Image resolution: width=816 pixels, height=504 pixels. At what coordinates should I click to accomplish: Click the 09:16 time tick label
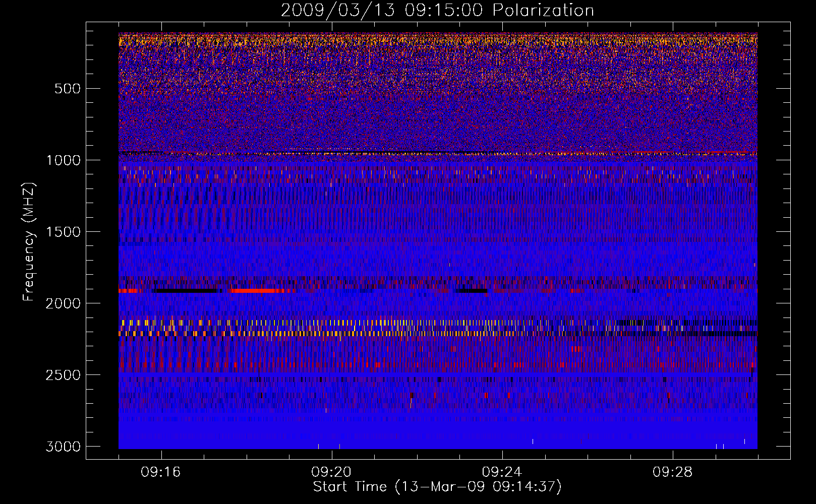(161, 472)
